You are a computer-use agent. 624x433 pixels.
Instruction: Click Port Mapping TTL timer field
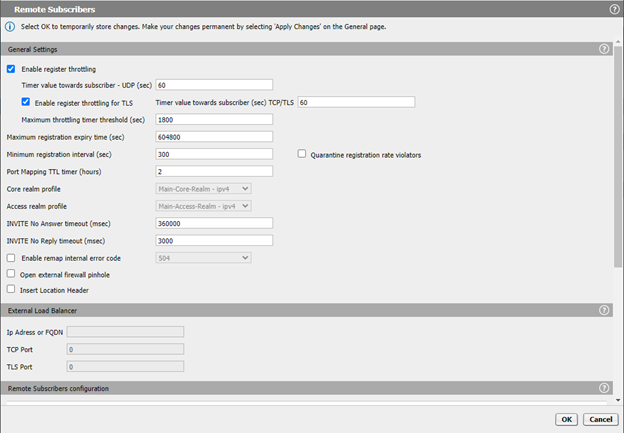pyautogui.click(x=214, y=172)
